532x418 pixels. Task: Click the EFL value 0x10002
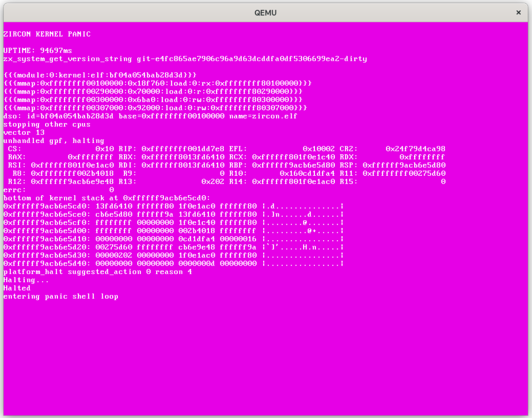point(319,149)
